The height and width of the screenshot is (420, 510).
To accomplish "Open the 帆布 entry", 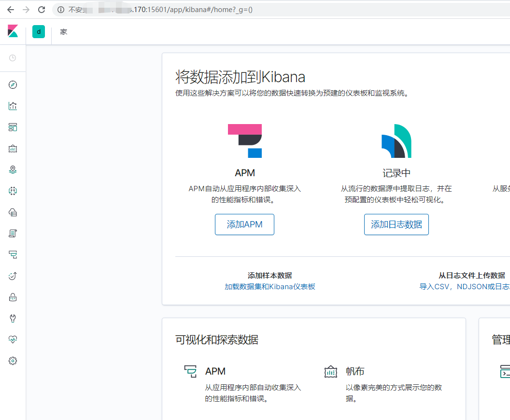I will click(355, 371).
